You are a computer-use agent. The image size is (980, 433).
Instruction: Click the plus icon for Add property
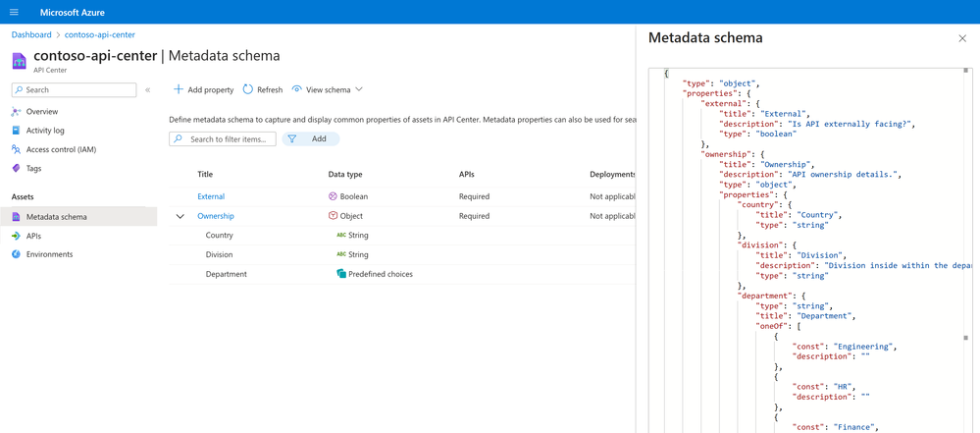pos(179,89)
